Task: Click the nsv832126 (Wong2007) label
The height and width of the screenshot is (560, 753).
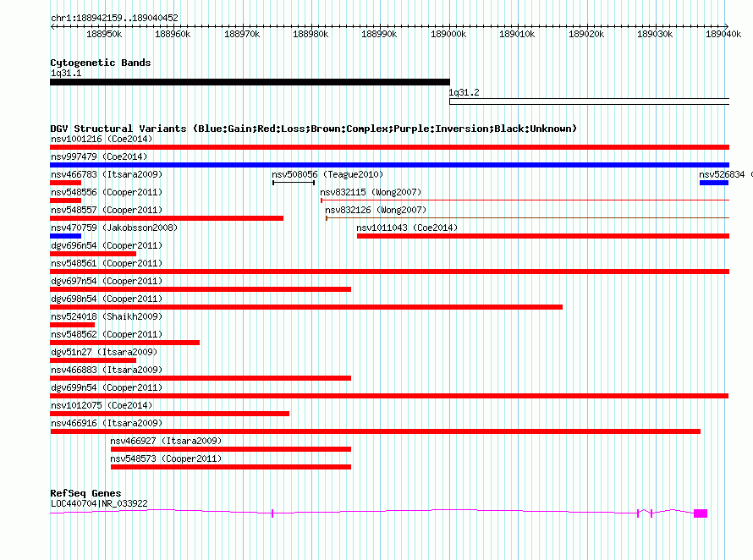Action: tap(376, 211)
